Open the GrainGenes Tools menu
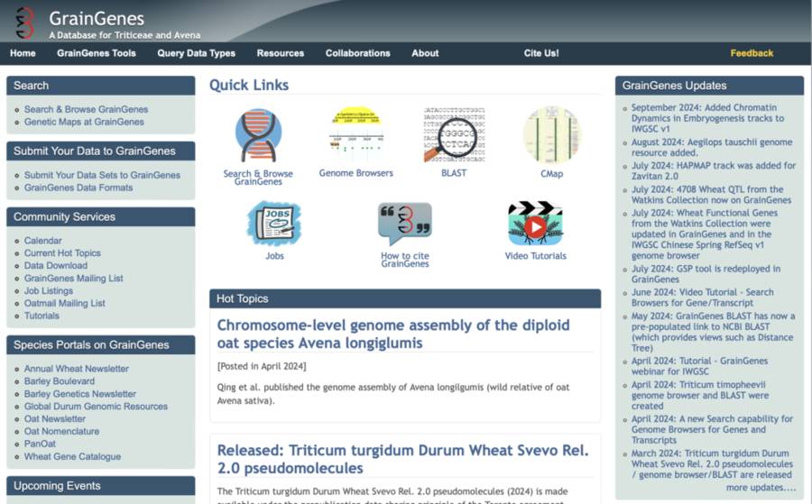The width and height of the screenshot is (812, 504). tap(97, 53)
